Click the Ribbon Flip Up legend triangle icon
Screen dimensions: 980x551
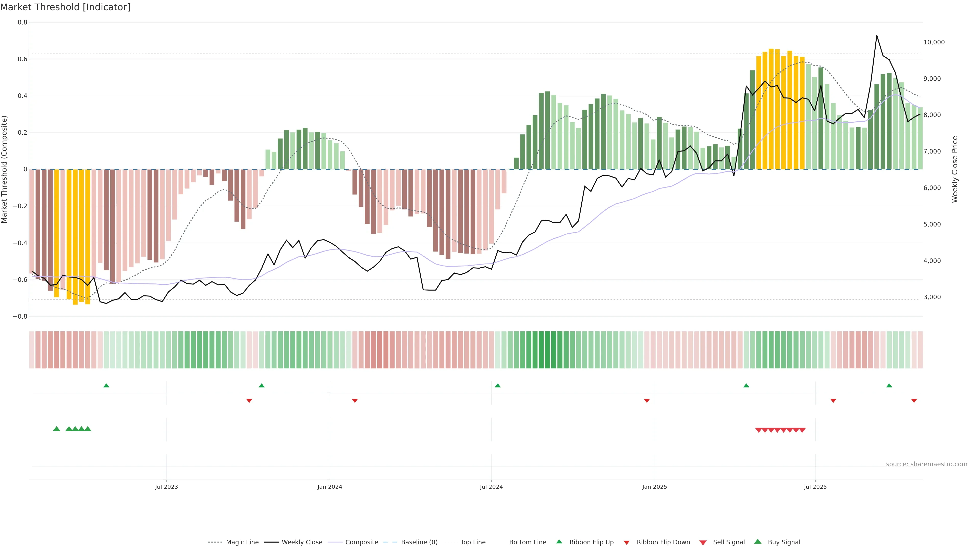coord(559,542)
